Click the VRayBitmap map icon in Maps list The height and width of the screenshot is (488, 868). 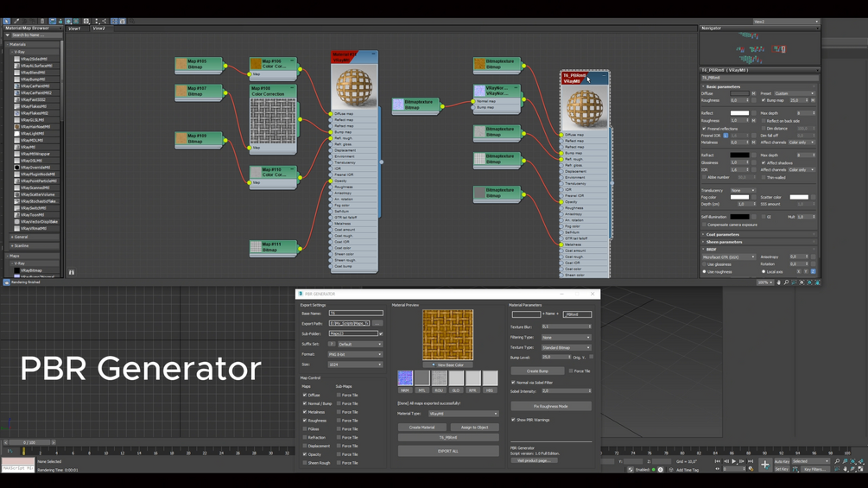(x=16, y=270)
